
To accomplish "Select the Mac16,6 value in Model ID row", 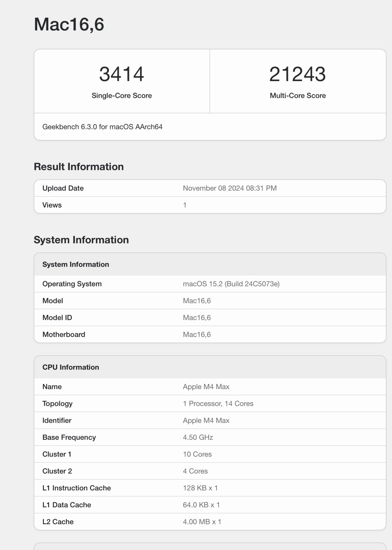I will [197, 318].
